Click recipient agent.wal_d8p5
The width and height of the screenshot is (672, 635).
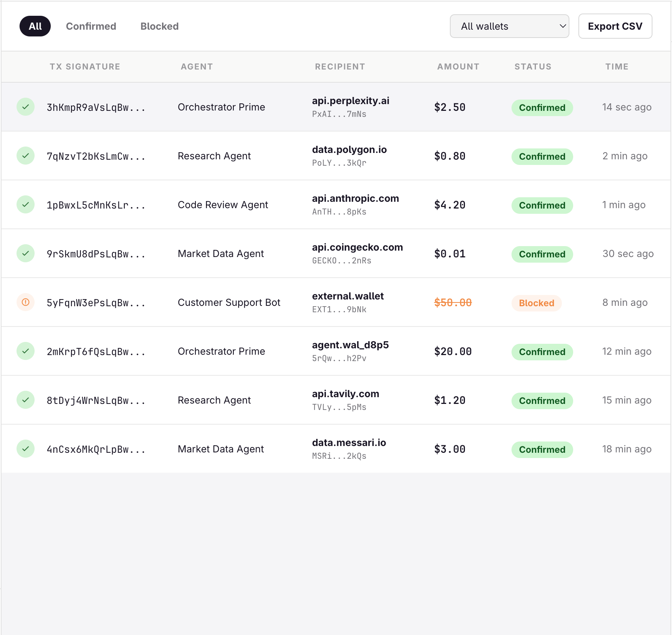pyautogui.click(x=350, y=345)
